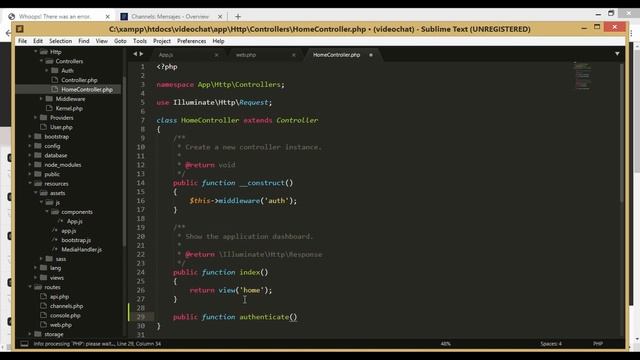Open App.js under components folder
This screenshot has height=360, width=640.
tap(75, 221)
